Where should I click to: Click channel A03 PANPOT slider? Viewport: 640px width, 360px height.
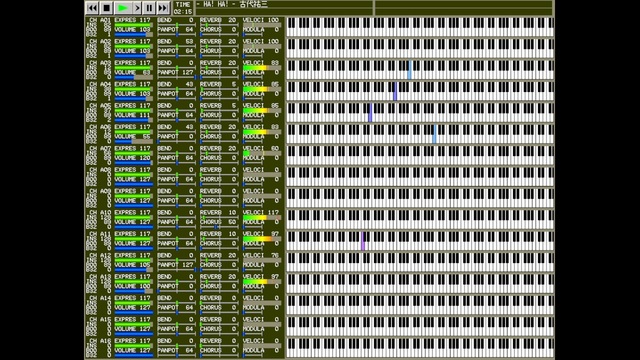pos(176,77)
